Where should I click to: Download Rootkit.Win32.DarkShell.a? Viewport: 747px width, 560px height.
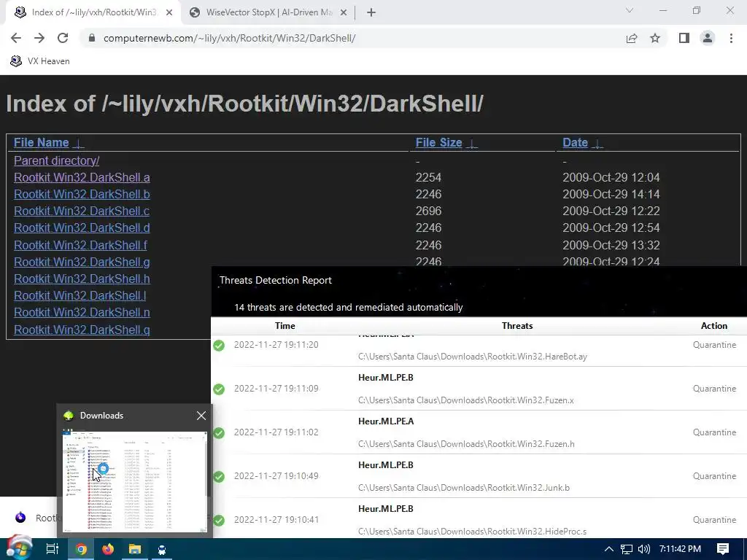(x=82, y=178)
